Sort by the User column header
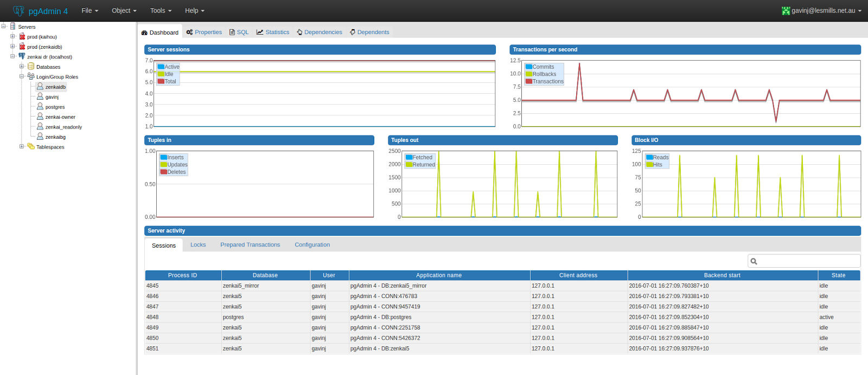Screen dimensions: 868x375 tap(329, 275)
